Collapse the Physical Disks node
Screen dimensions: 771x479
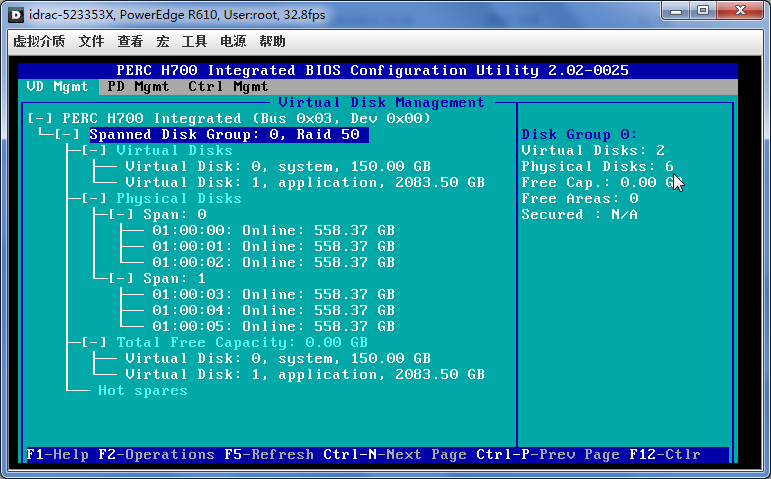pos(94,199)
